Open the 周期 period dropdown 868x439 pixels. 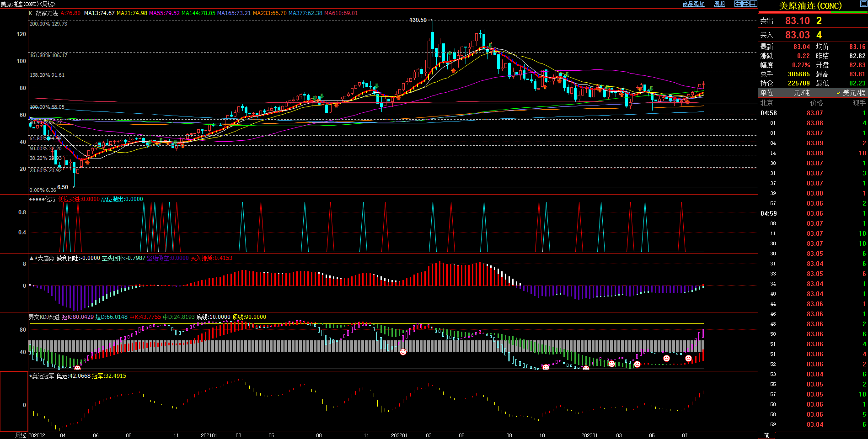point(719,4)
